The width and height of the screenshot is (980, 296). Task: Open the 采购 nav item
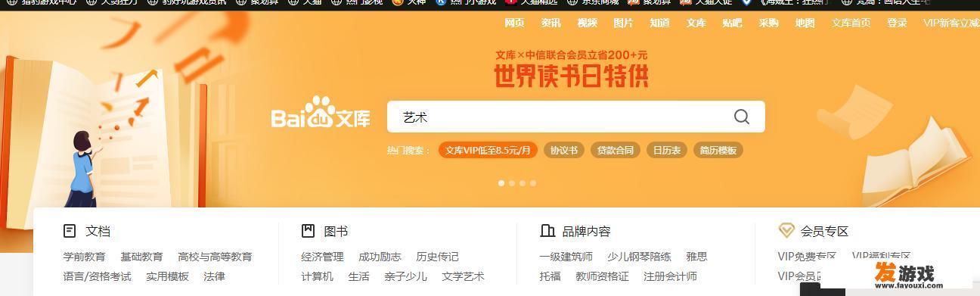[x=768, y=23]
